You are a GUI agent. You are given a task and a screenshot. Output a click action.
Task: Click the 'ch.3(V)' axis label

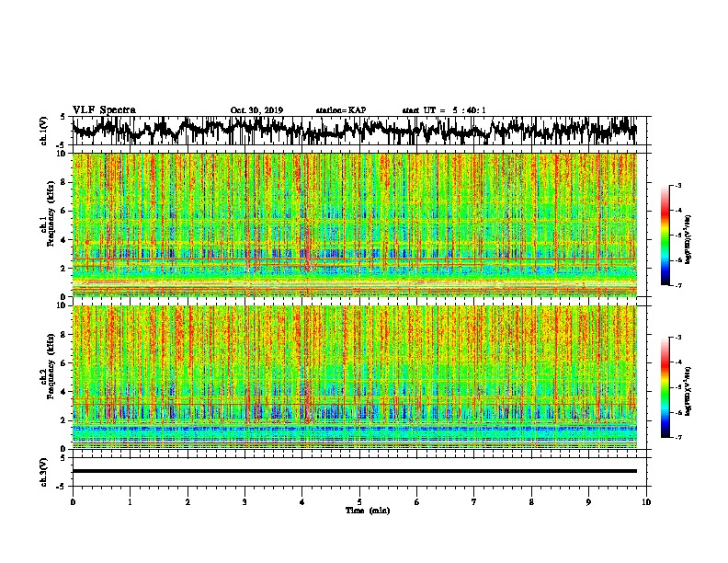44,472
